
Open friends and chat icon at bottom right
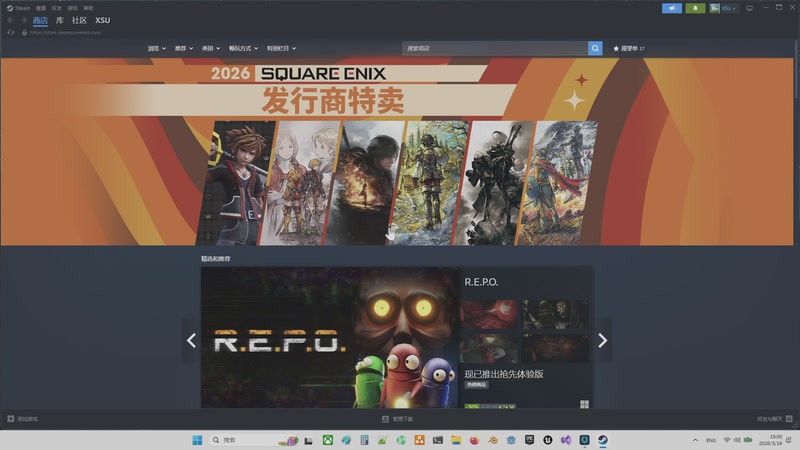[789, 419]
